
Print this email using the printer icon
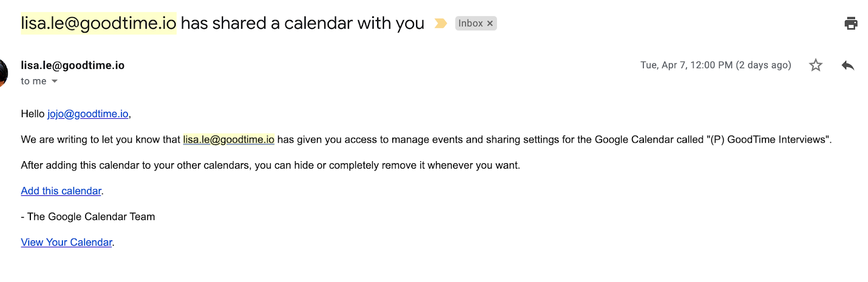(x=851, y=23)
